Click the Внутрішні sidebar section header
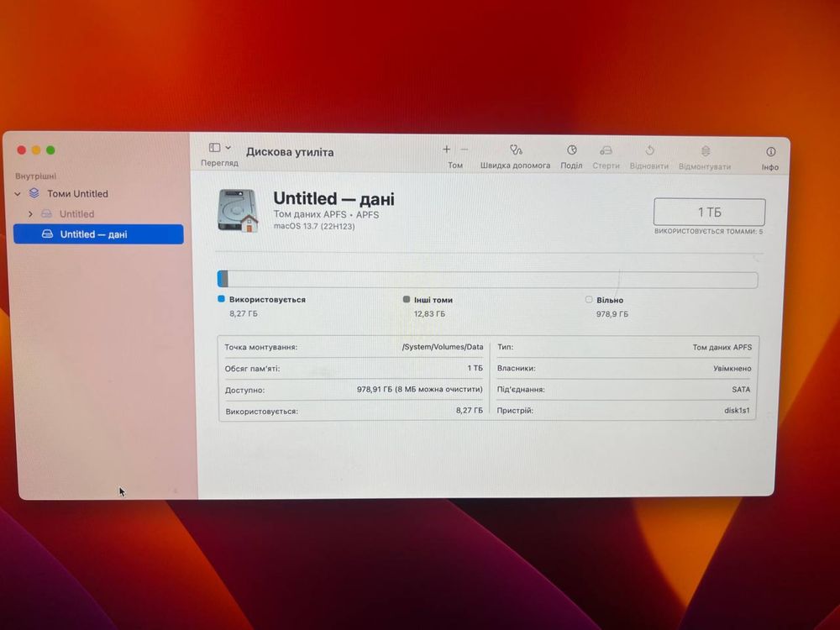Screen dimensions: 840x630 (x=36, y=176)
